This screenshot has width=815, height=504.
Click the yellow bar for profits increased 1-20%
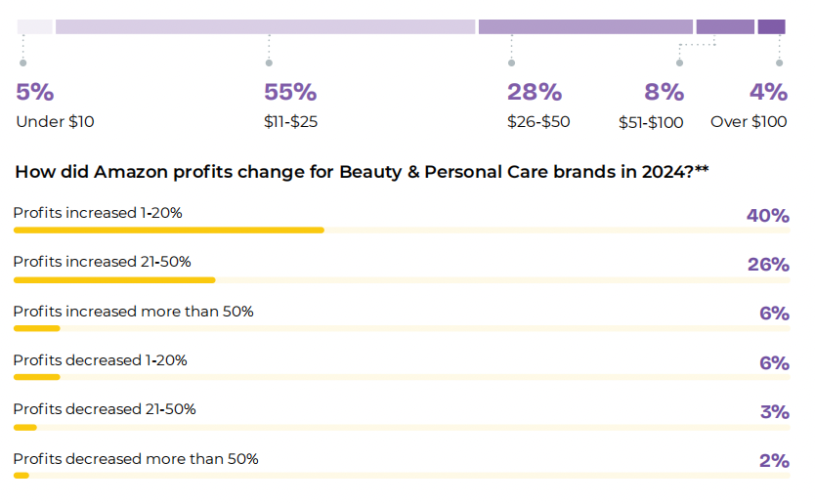tap(168, 231)
